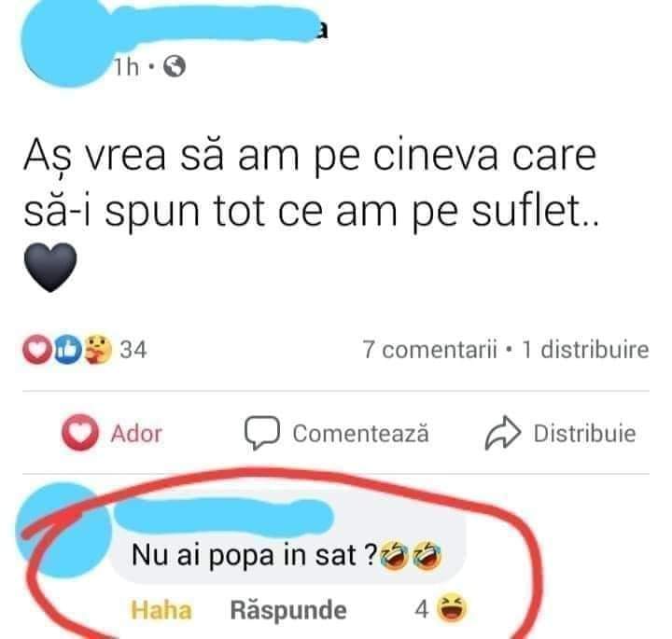Toggle the Ador reaction on the post

tap(112, 433)
